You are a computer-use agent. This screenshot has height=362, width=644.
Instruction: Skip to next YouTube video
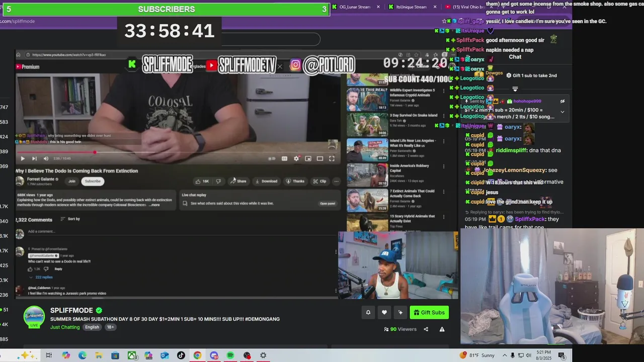[34, 158]
